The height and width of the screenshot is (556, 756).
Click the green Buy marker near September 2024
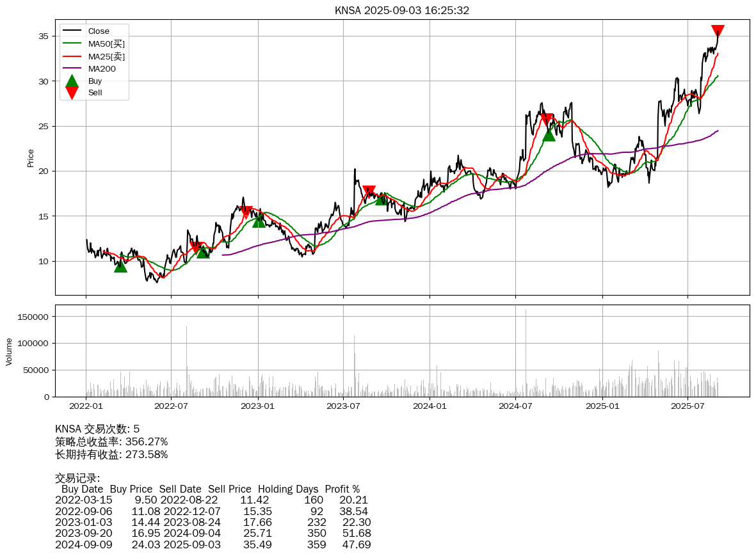pos(549,134)
